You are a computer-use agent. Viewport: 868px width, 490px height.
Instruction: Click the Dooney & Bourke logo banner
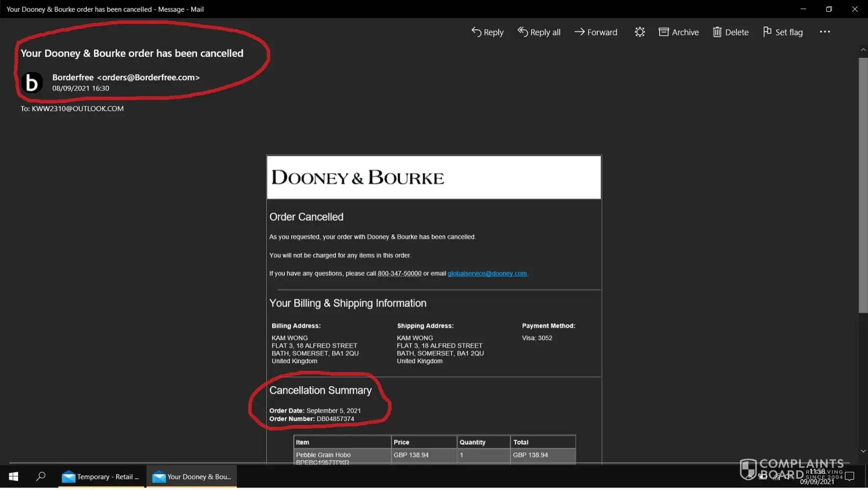coord(434,177)
